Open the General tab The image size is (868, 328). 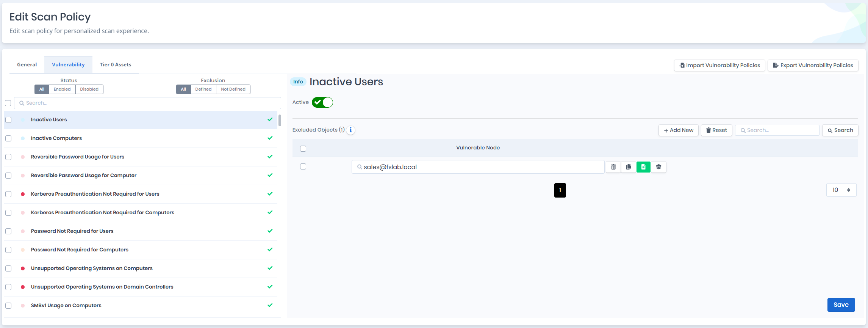27,65
